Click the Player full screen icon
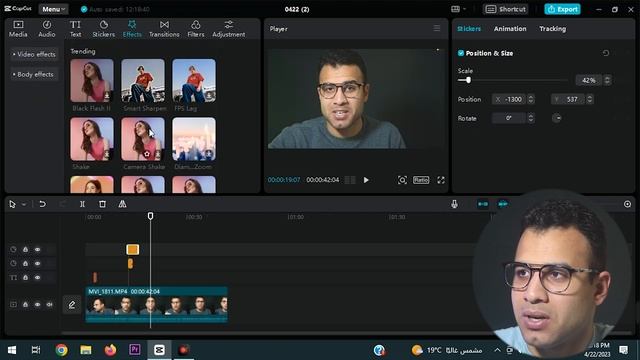Screen dimensions: 640x360 441,180
